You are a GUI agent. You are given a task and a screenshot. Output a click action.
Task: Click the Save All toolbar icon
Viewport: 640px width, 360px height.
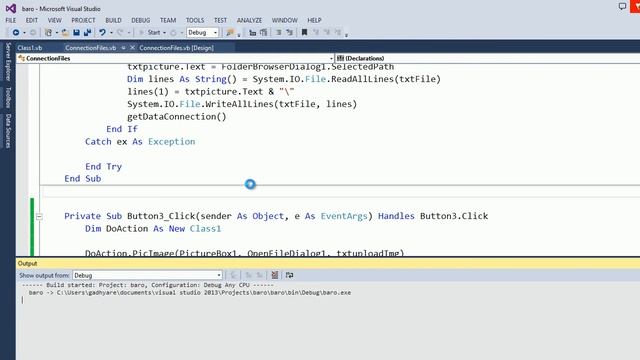point(87,32)
